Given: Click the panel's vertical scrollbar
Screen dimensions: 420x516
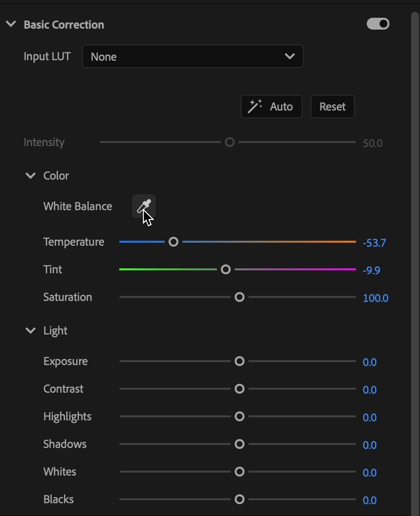Looking at the screenshot, I should 415,247.
